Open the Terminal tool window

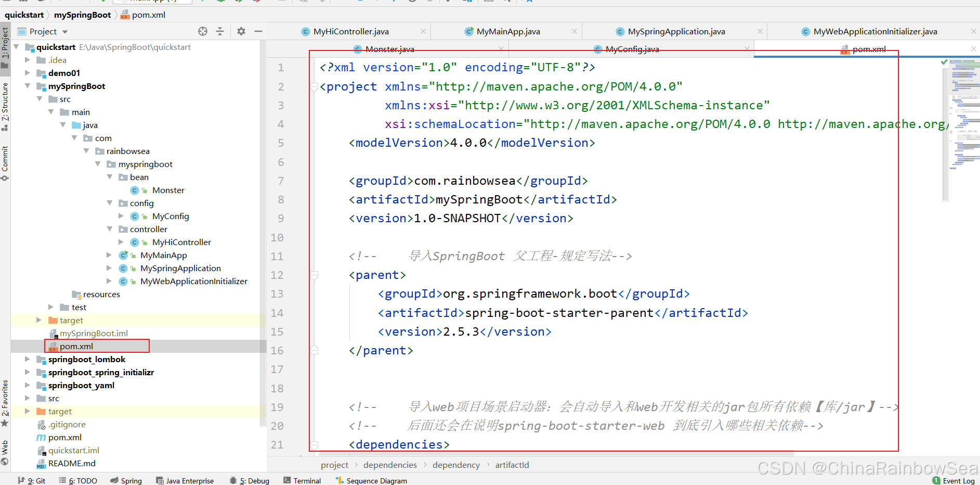(x=302, y=480)
